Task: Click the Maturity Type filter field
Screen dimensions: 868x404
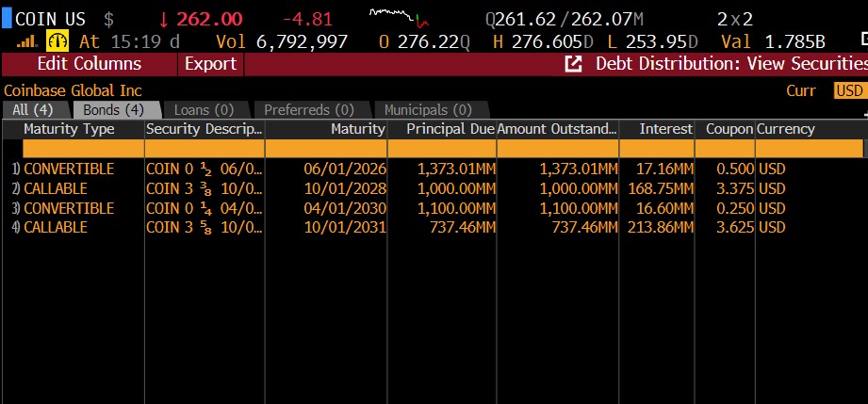Action: point(83,148)
